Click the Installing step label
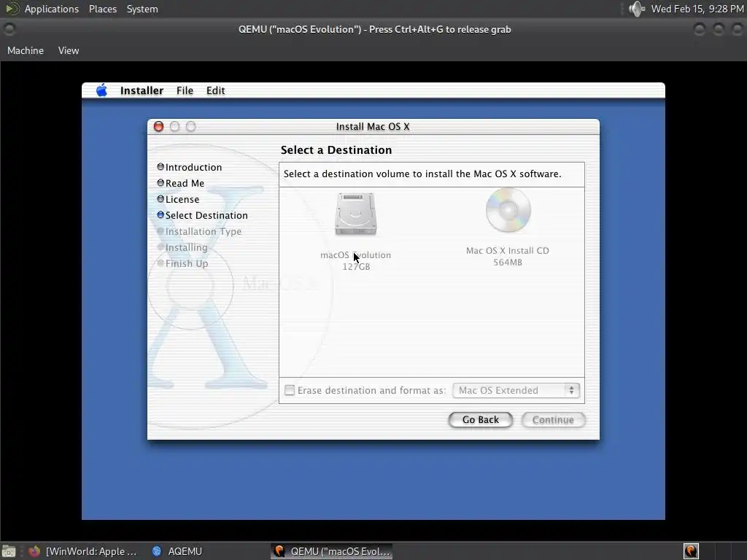 point(186,248)
